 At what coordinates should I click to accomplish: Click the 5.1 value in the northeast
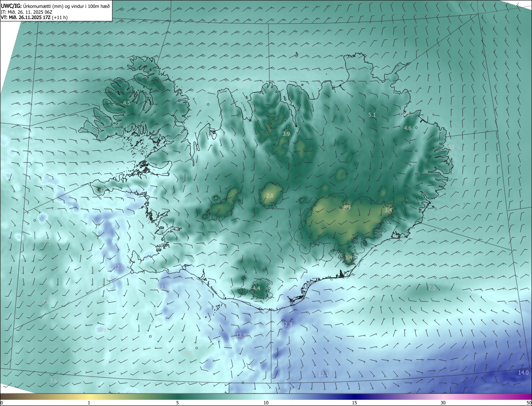(372, 115)
